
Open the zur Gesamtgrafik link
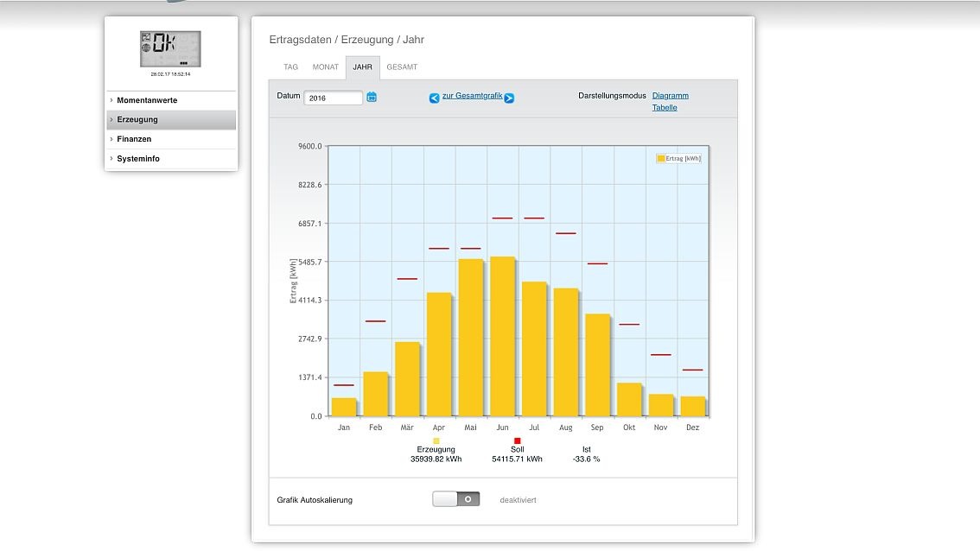coord(472,96)
